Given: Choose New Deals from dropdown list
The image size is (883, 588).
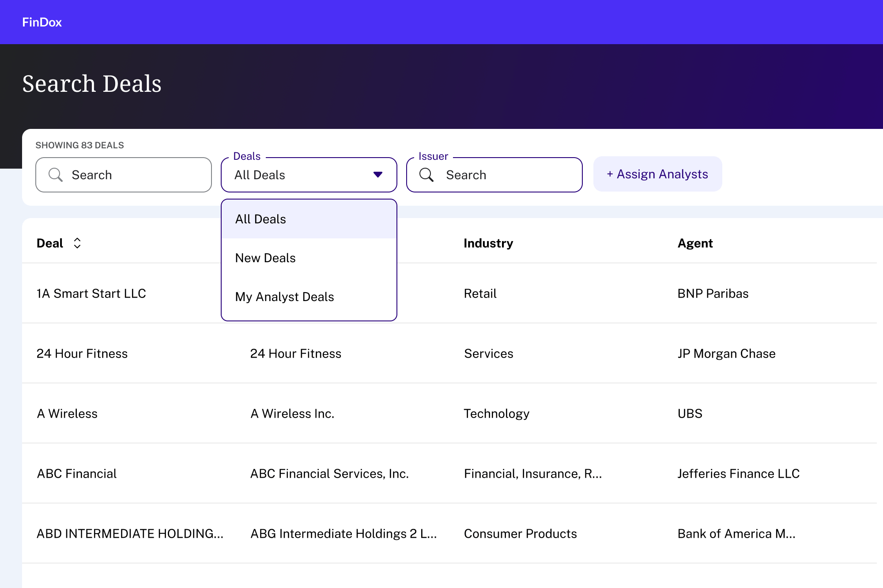Looking at the screenshot, I should point(265,258).
